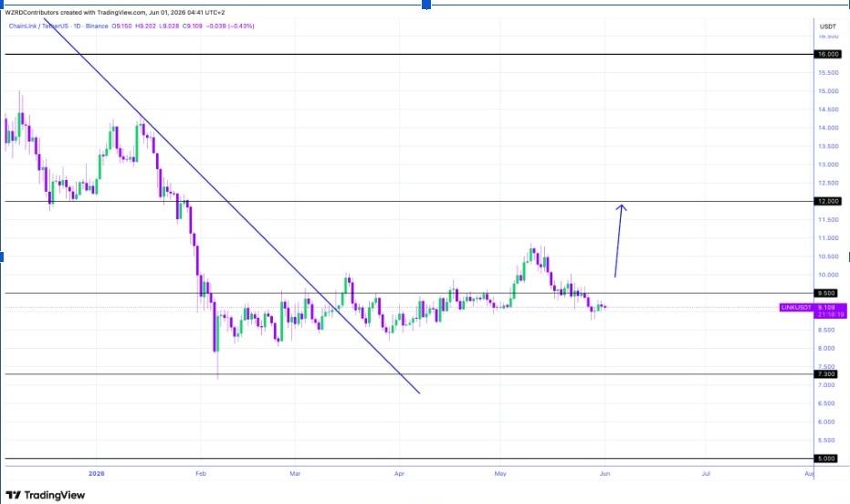Click the Mar label on time axis
Viewport: 850px width, 504px height.
[x=295, y=474]
